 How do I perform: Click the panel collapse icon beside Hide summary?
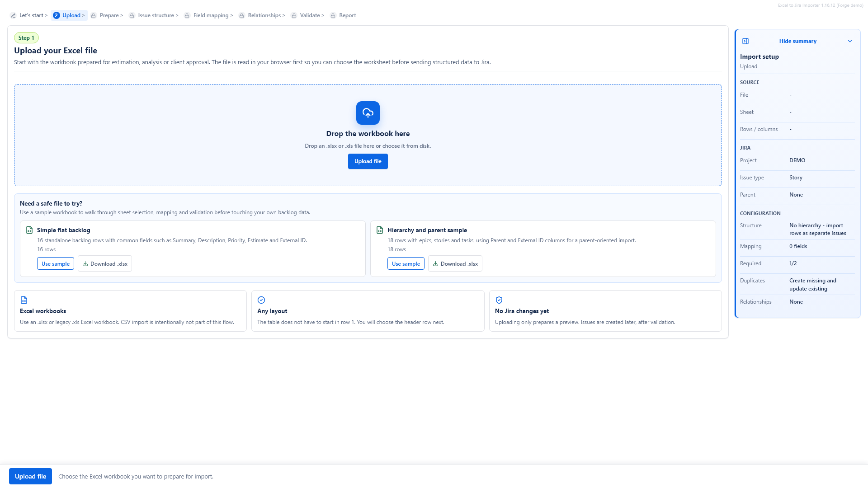tap(745, 41)
